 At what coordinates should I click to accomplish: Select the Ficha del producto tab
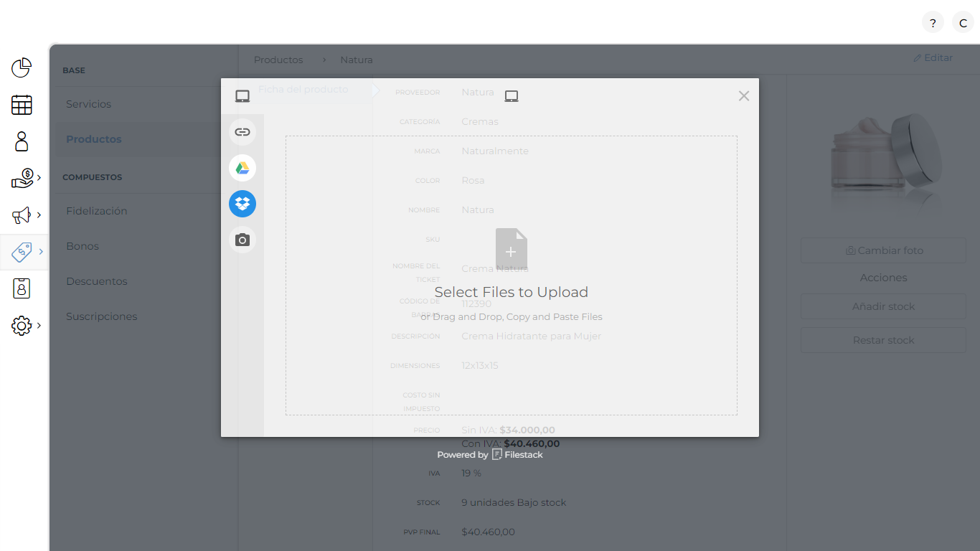coord(303,90)
